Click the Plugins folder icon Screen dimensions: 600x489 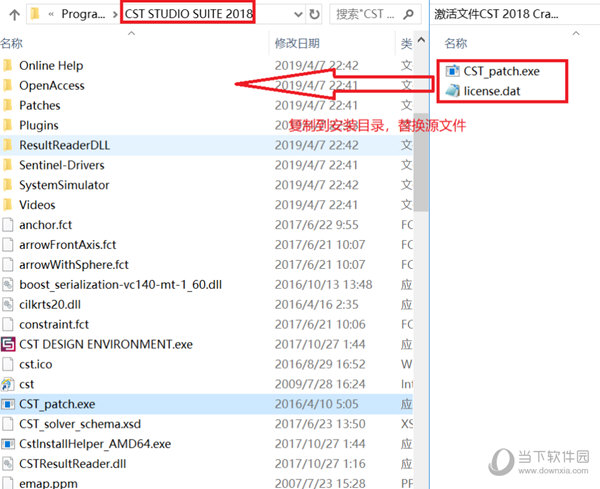click(8, 125)
